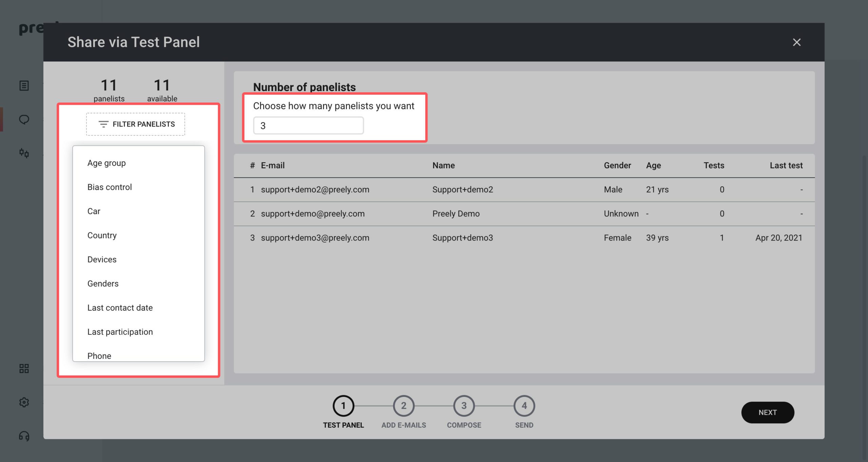
Task: Select the Age group filter
Action: 139,163
